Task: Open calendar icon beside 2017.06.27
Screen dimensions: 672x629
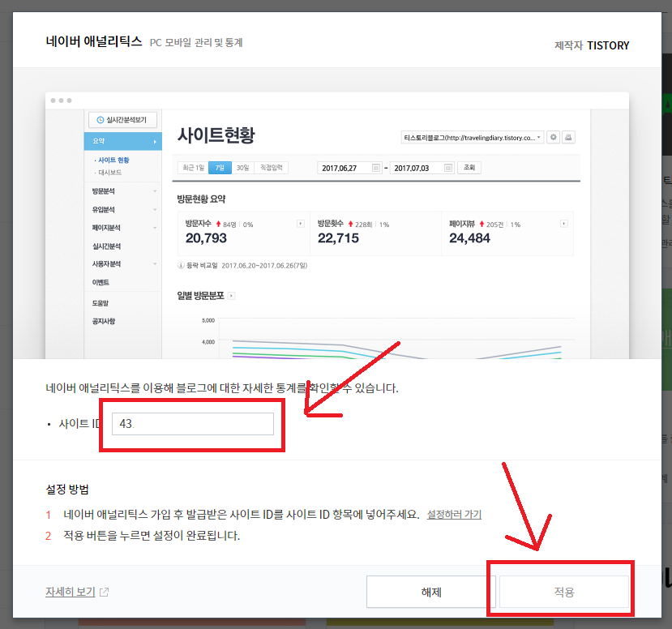Action: point(376,168)
